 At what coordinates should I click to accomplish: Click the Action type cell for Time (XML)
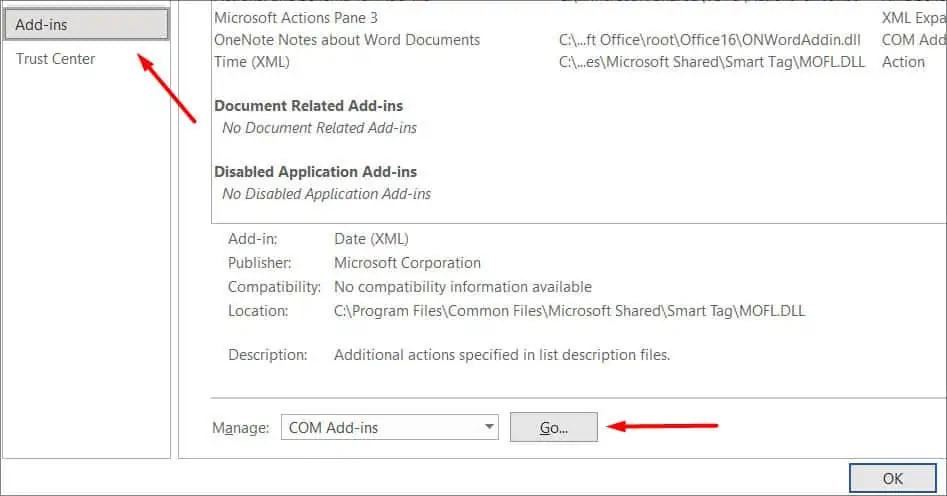(904, 62)
